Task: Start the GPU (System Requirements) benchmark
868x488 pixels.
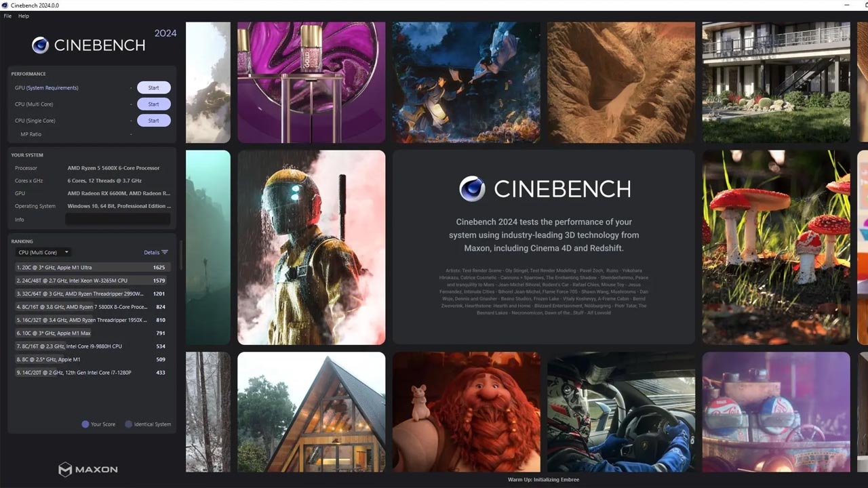Action: [x=153, y=87]
